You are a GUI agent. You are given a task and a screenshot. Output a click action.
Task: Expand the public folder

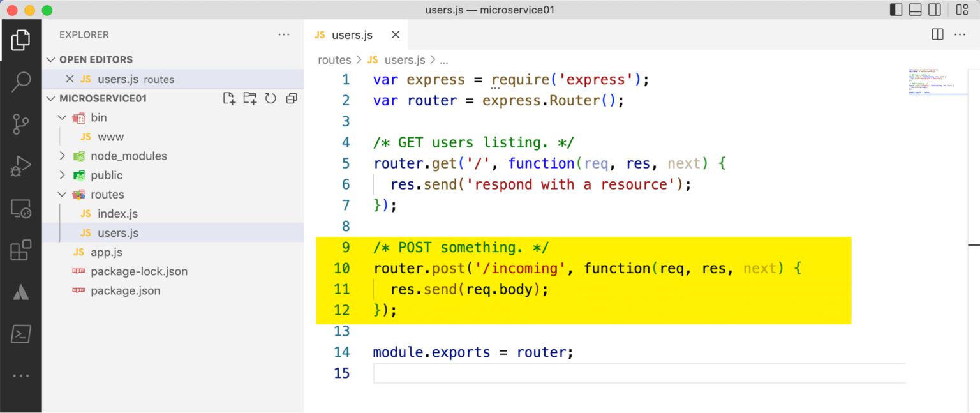(107, 175)
